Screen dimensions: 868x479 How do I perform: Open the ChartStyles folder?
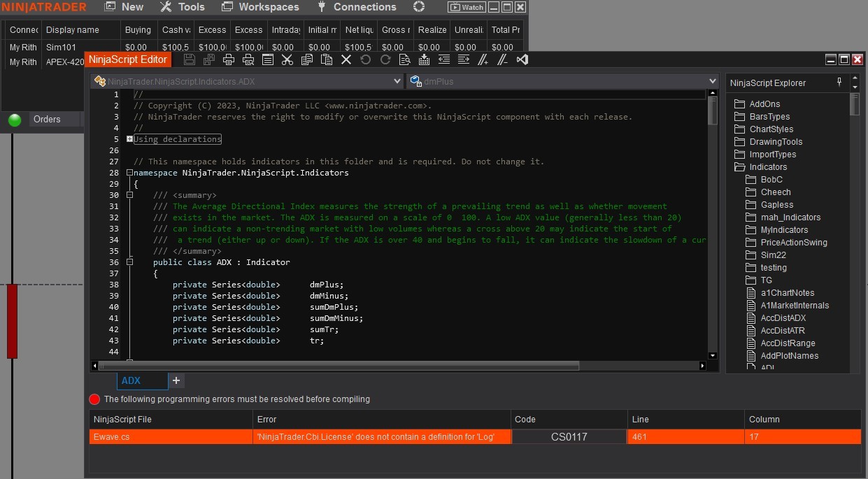click(x=764, y=129)
